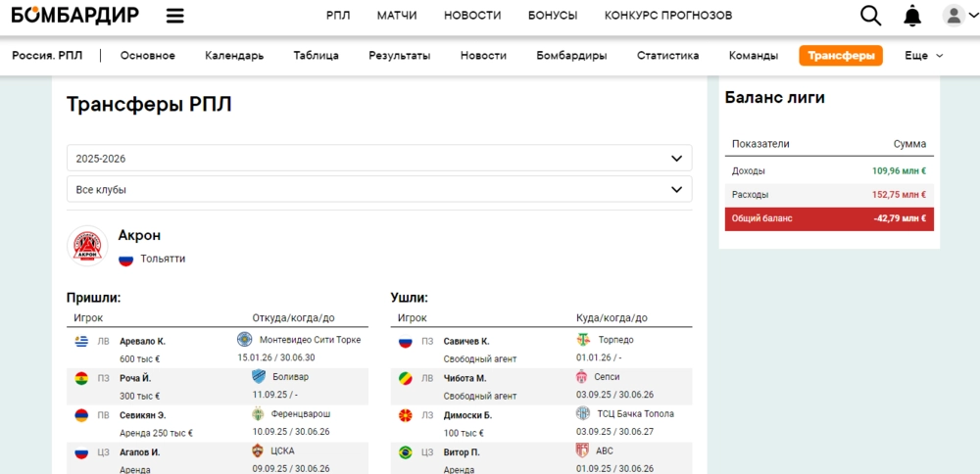Open the hamburger menu icon
The width and height of the screenshot is (980, 474).
(175, 16)
